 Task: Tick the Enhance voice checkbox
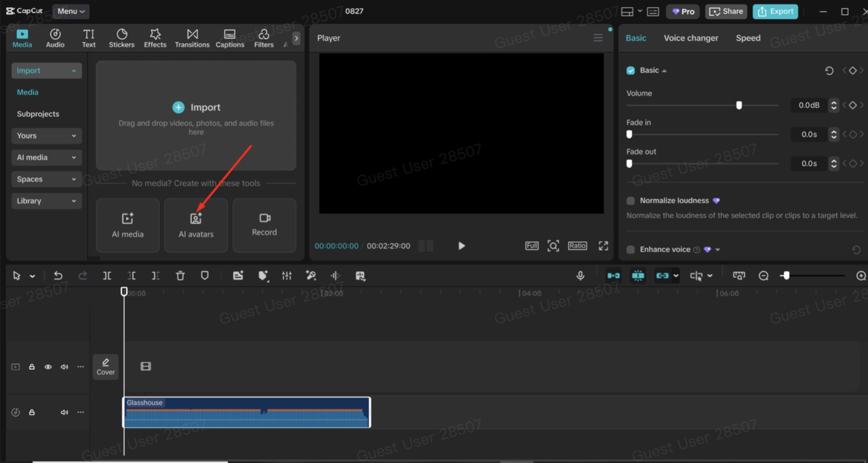pos(630,250)
